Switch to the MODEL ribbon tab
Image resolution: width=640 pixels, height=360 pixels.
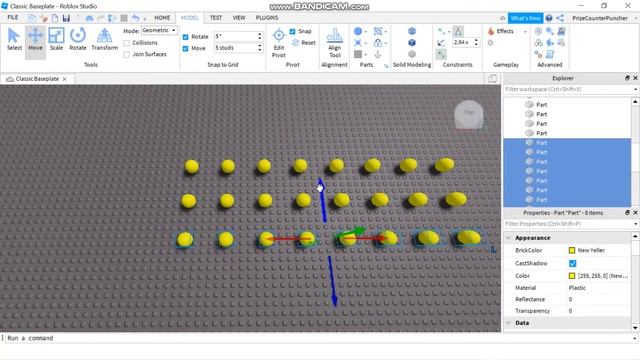189,18
